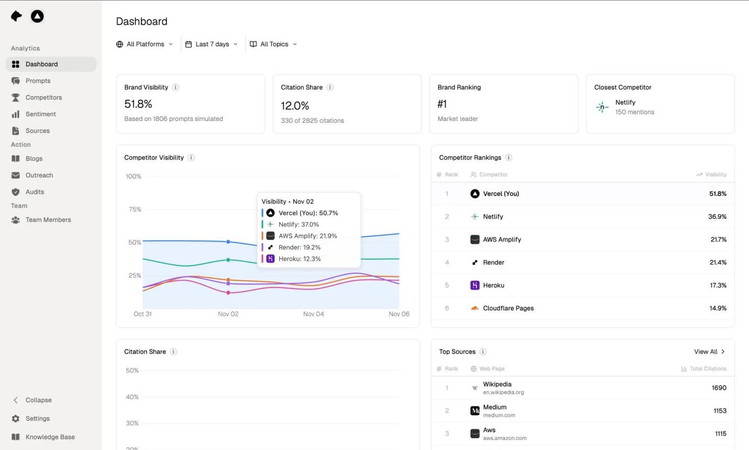Screen dimensions: 749x450
Task: Open Settings from the sidebar
Action: 51,418
